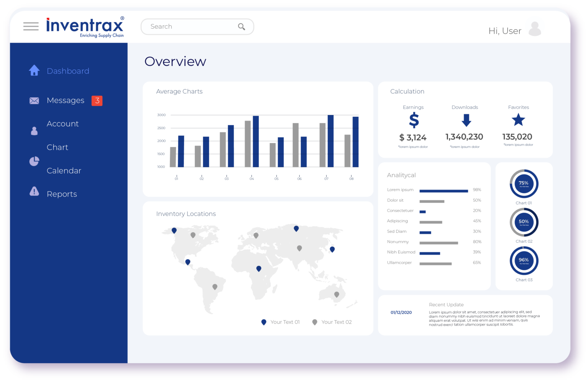Select the Lorem ipsum 98% analytics bar
588x383 pixels.
(x=444, y=190)
